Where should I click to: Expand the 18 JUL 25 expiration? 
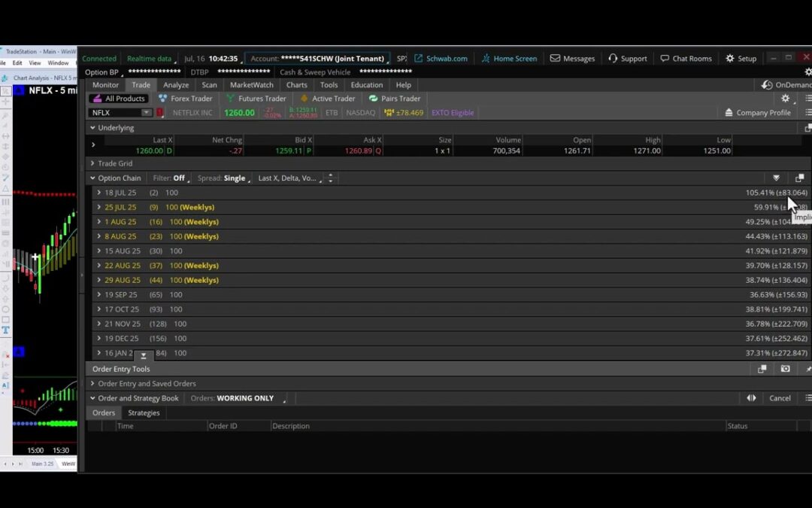coord(99,193)
